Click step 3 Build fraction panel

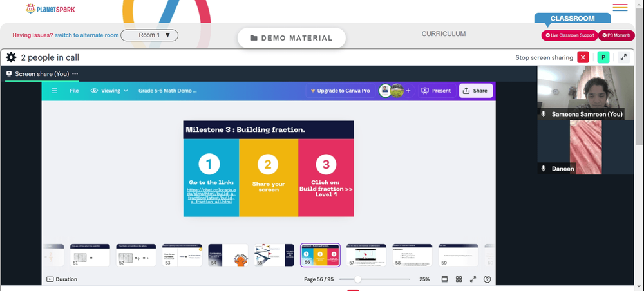click(x=326, y=178)
